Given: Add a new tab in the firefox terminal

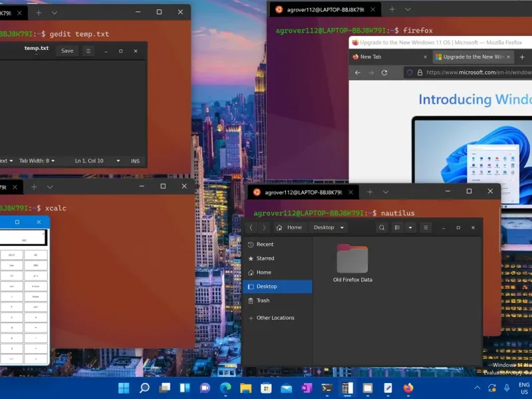Looking at the screenshot, I should click(x=392, y=9).
